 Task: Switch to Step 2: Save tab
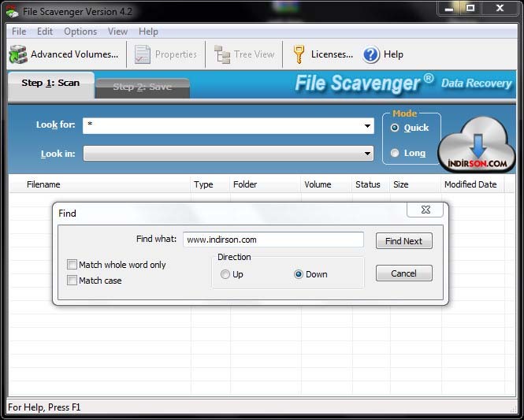(x=143, y=88)
